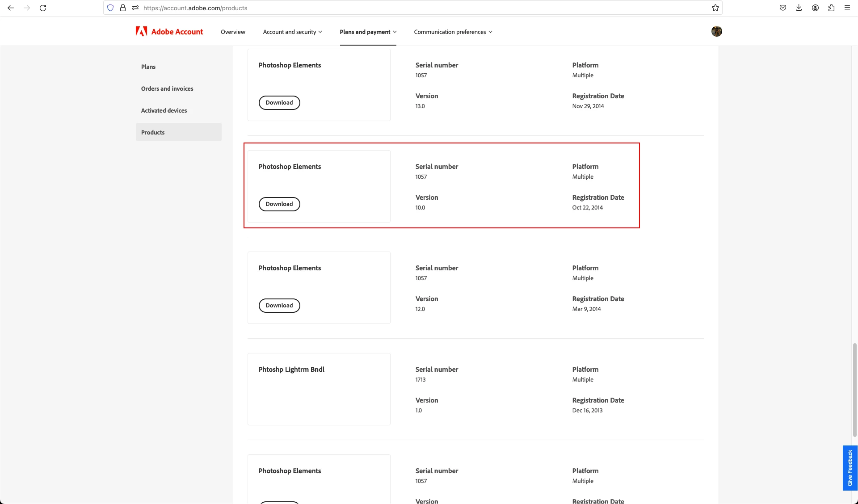
Task: Click the Give Feedback side button
Action: (x=850, y=468)
